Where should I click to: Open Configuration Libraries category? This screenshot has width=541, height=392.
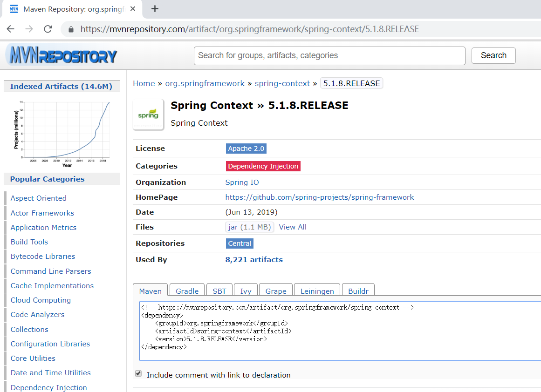coord(50,344)
